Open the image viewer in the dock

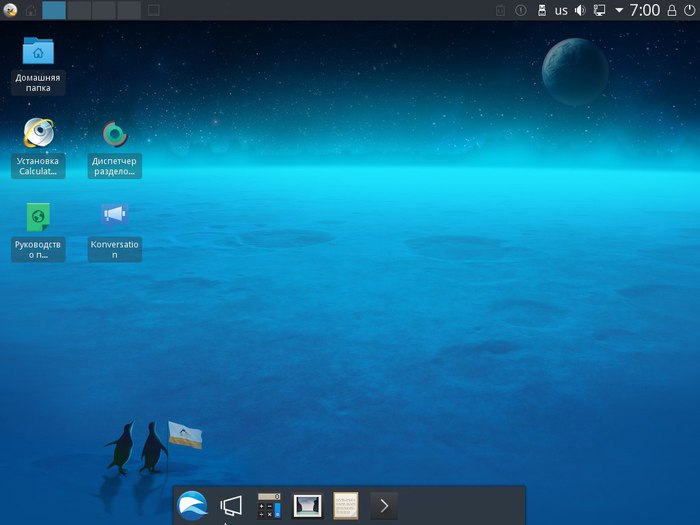tap(307, 505)
